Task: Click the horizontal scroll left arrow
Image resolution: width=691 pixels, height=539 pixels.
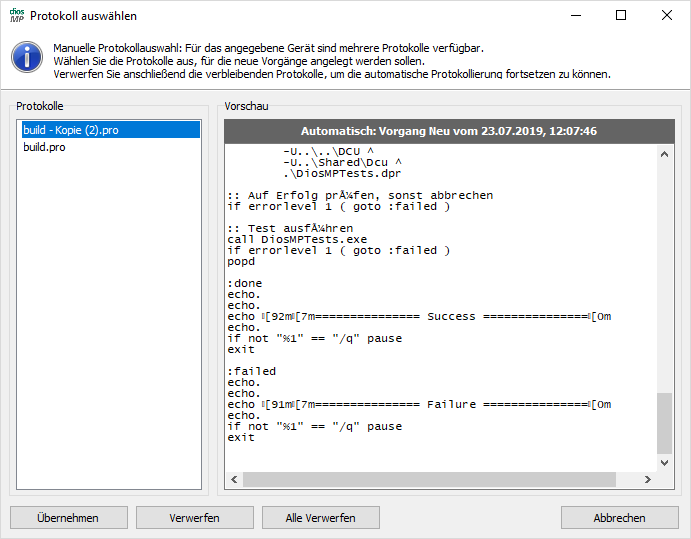Action: coord(234,480)
